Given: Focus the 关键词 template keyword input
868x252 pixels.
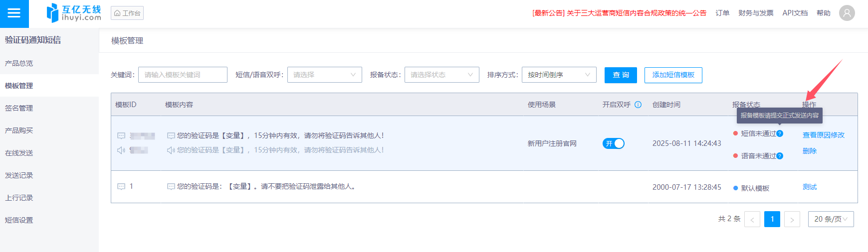Looking at the screenshot, I should pos(183,75).
